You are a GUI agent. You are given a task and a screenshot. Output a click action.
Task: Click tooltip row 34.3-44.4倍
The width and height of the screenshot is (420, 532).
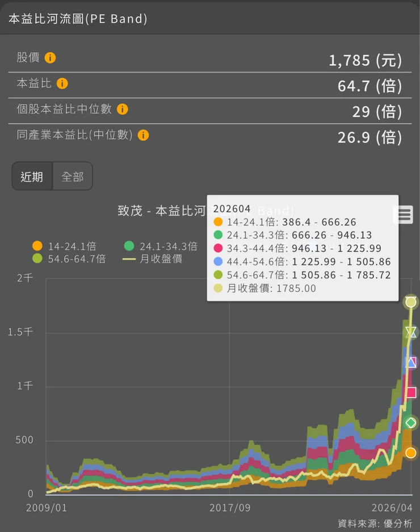coord(297,248)
